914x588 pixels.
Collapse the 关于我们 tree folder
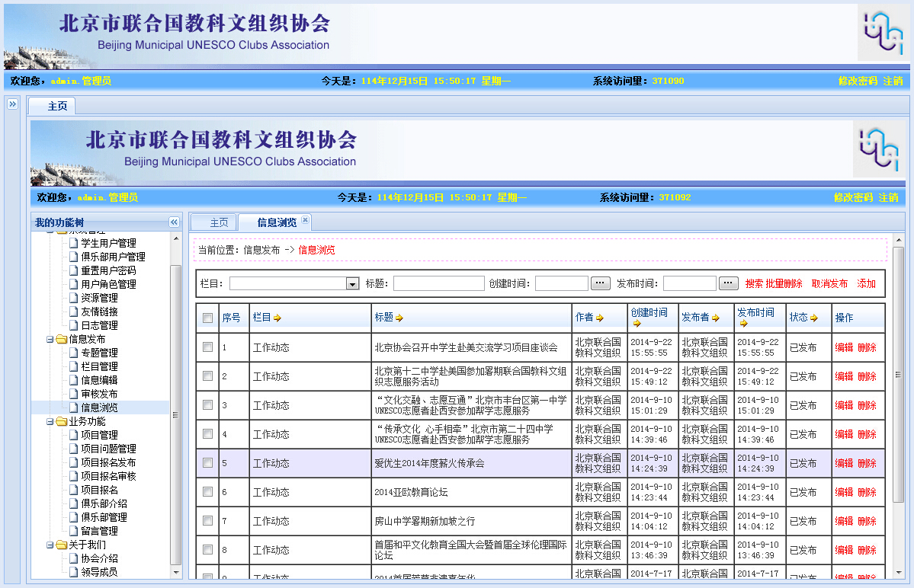(x=50, y=545)
